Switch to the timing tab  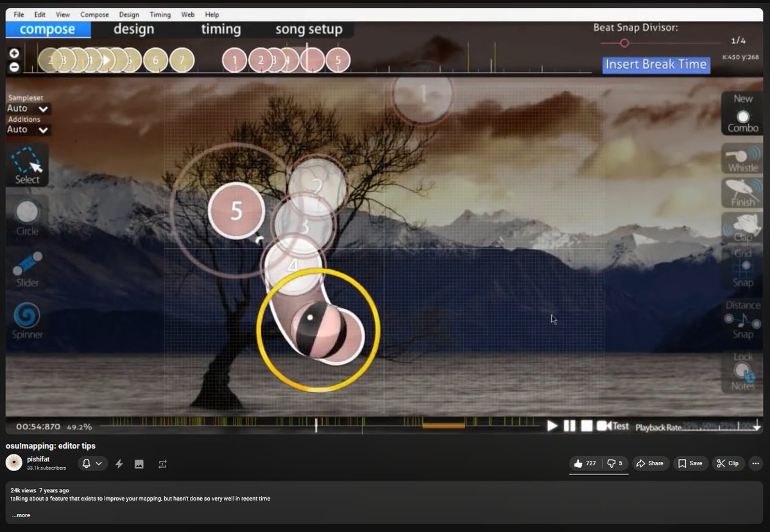point(221,30)
